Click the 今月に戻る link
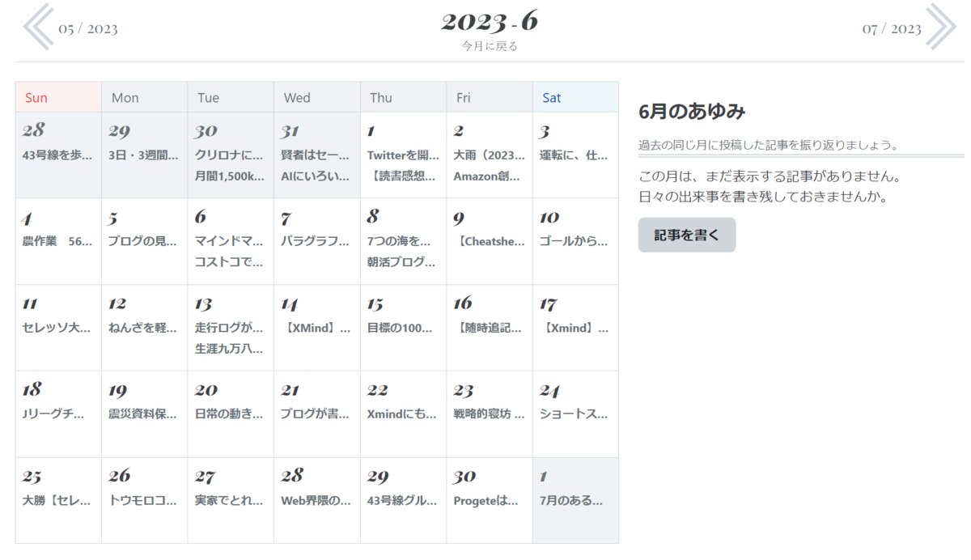971x560 pixels. coord(490,46)
